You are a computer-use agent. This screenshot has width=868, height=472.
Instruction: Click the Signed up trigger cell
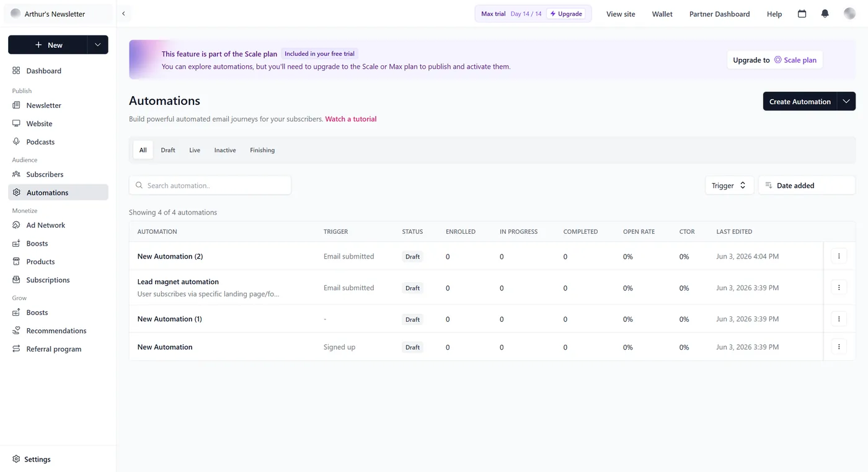[339, 347]
